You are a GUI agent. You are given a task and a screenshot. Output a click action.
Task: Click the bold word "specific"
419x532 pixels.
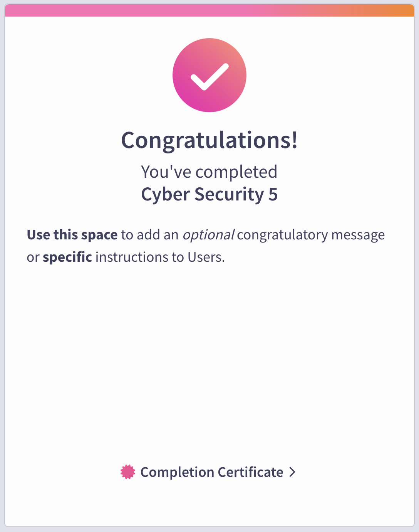(x=67, y=257)
